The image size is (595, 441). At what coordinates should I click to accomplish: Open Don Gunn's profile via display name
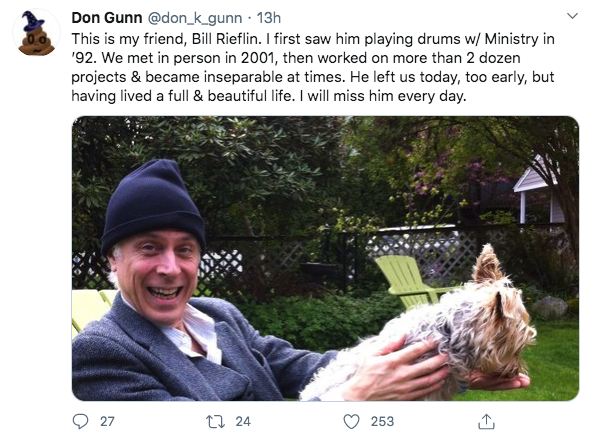pyautogui.click(x=107, y=18)
